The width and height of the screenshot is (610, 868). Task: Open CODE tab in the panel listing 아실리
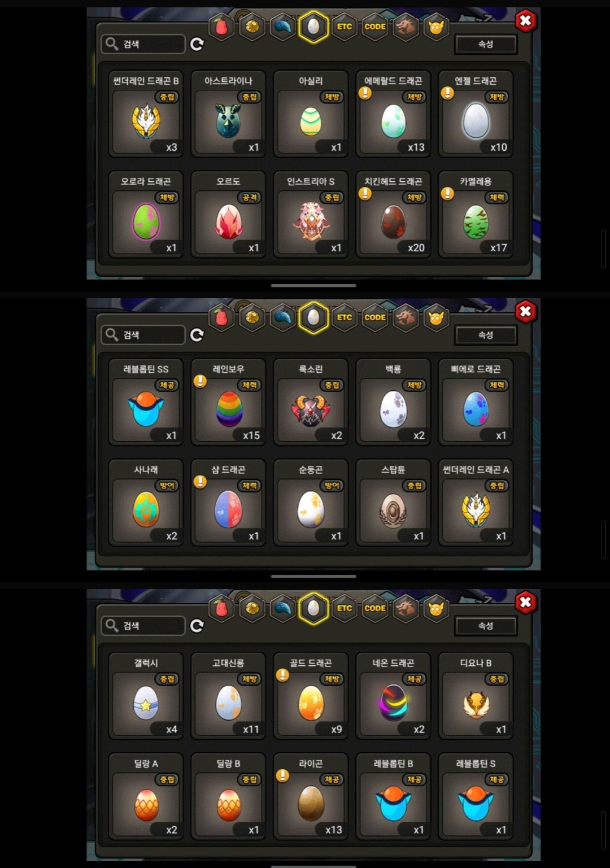(375, 27)
